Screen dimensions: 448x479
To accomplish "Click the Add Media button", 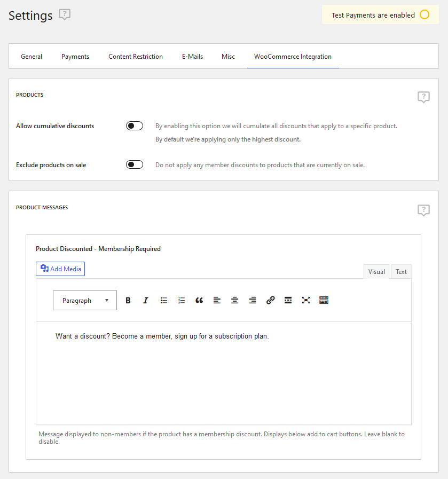I will tap(60, 269).
